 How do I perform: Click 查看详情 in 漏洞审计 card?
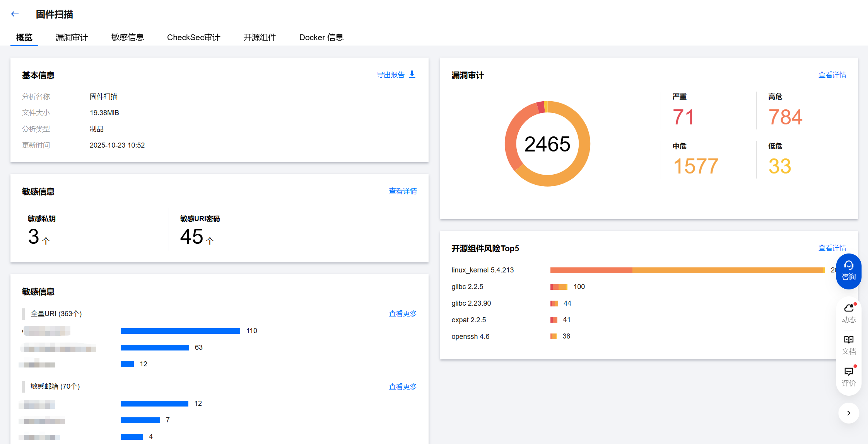coord(832,75)
